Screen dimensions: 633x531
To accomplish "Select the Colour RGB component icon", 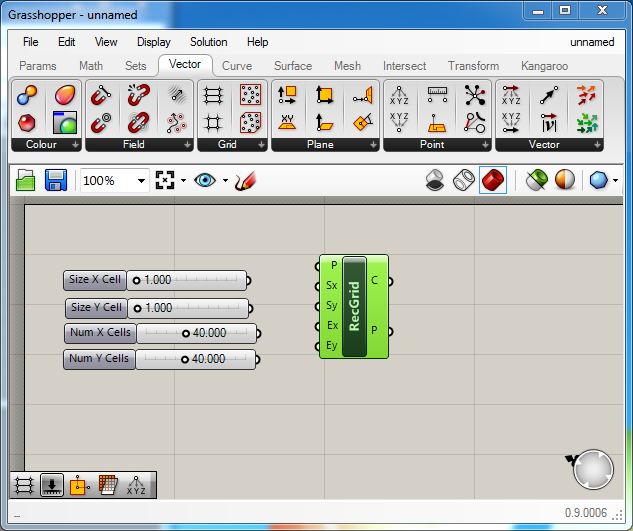I will [x=27, y=95].
